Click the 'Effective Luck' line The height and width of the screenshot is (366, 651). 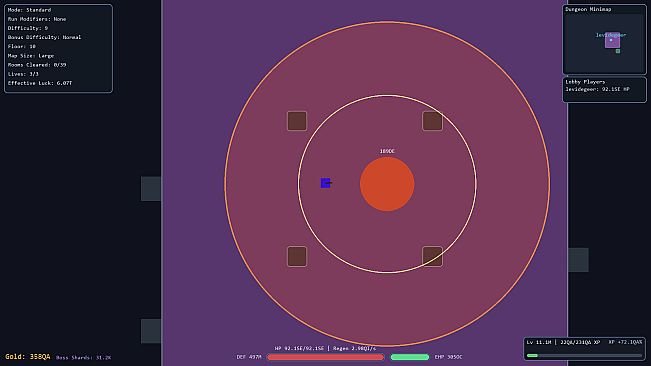40,83
